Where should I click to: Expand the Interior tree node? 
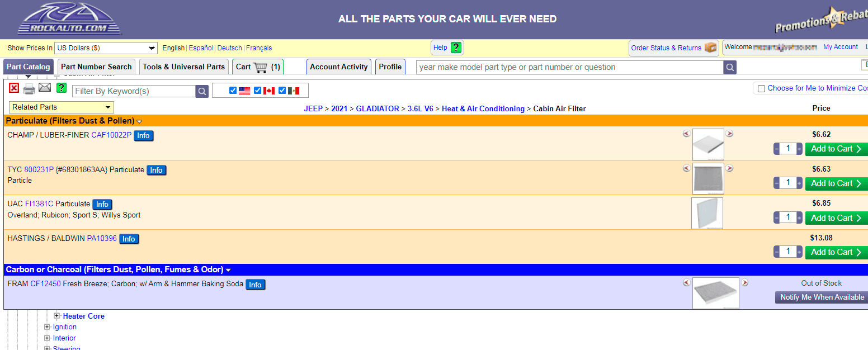point(47,338)
